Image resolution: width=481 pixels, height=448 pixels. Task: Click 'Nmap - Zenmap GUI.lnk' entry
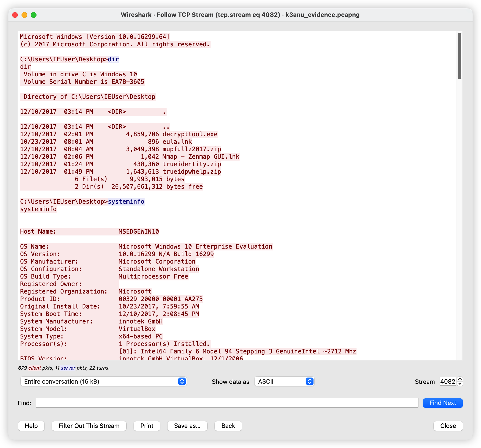pos(201,157)
